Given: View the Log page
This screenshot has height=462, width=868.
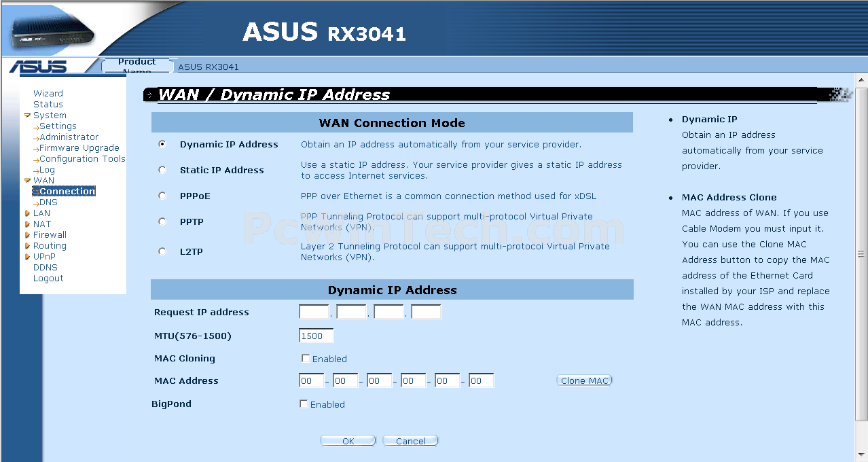Looking at the screenshot, I should 47,170.
